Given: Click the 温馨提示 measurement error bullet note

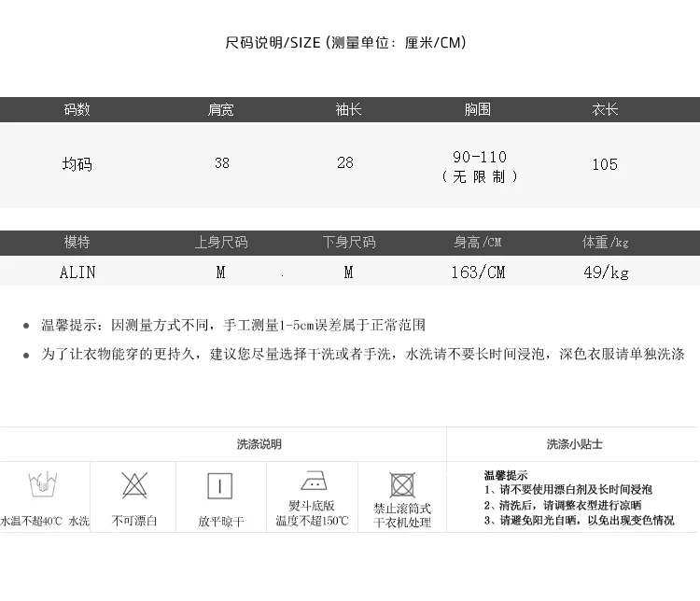Looking at the screenshot, I should click(233, 325).
